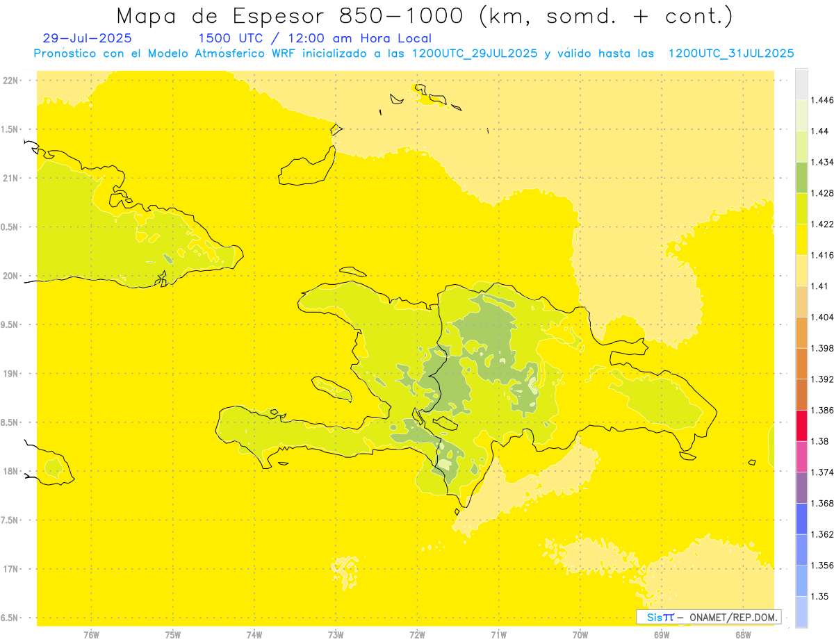Click the pink color bar segment above 1.374
The height and width of the screenshot is (644, 834).
pyautogui.click(x=801, y=456)
